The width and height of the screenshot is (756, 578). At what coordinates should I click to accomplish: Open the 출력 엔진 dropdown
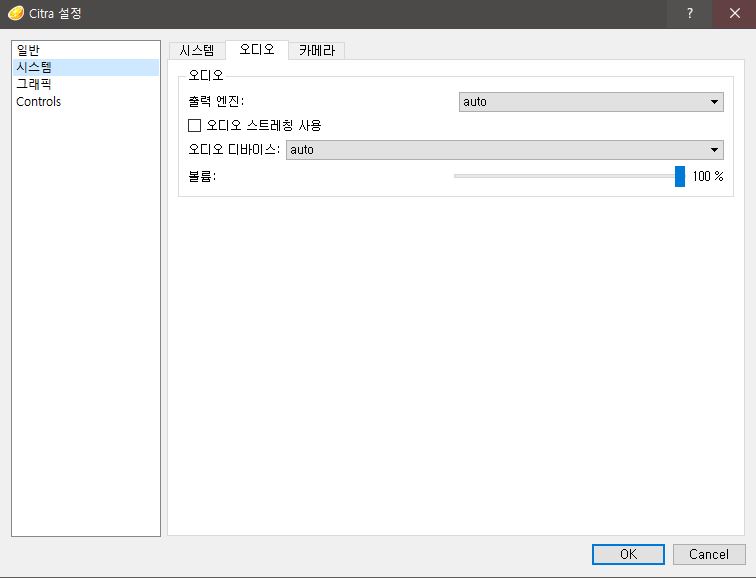pos(590,101)
